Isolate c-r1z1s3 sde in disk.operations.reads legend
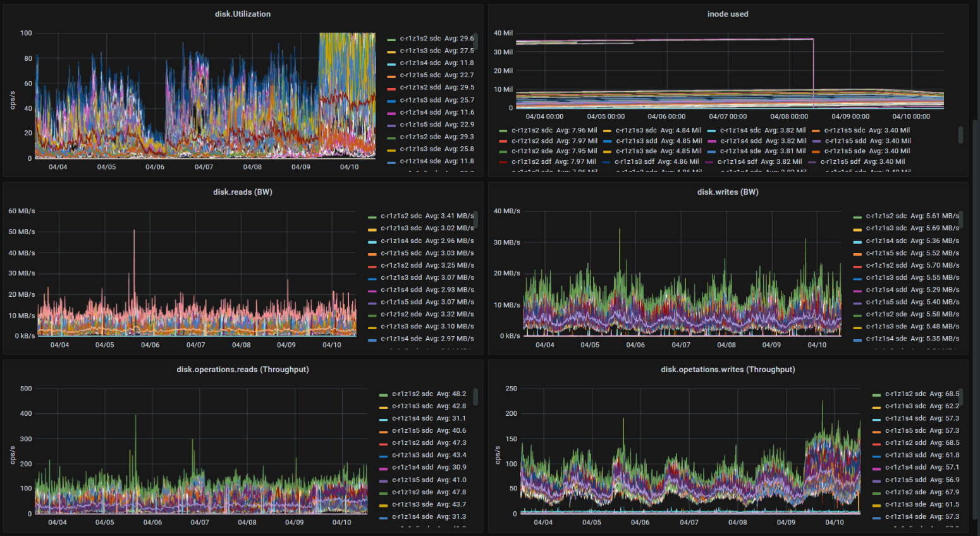Image resolution: width=980 pixels, height=536 pixels. pyautogui.click(x=412, y=504)
